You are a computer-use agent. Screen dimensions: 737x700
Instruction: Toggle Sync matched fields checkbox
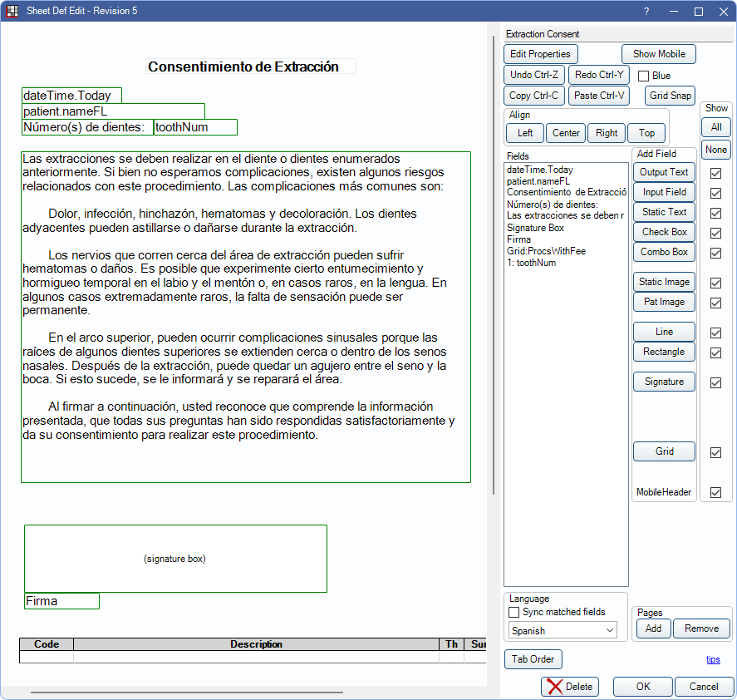tap(514, 612)
